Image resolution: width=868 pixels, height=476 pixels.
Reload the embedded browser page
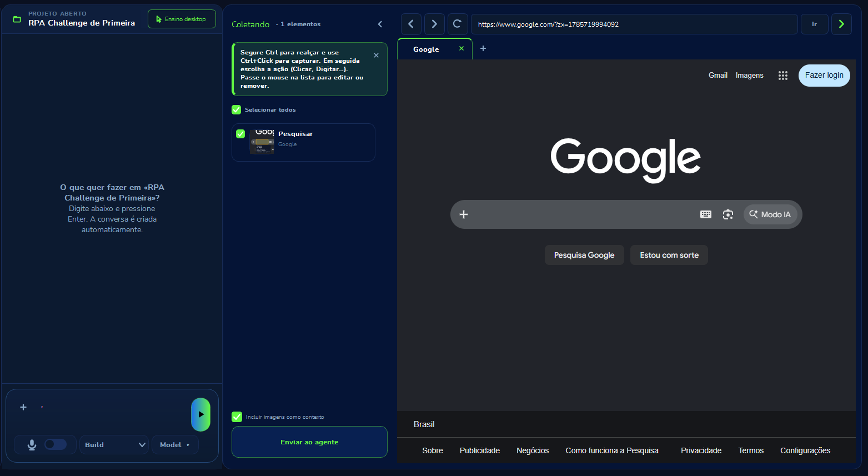(457, 24)
